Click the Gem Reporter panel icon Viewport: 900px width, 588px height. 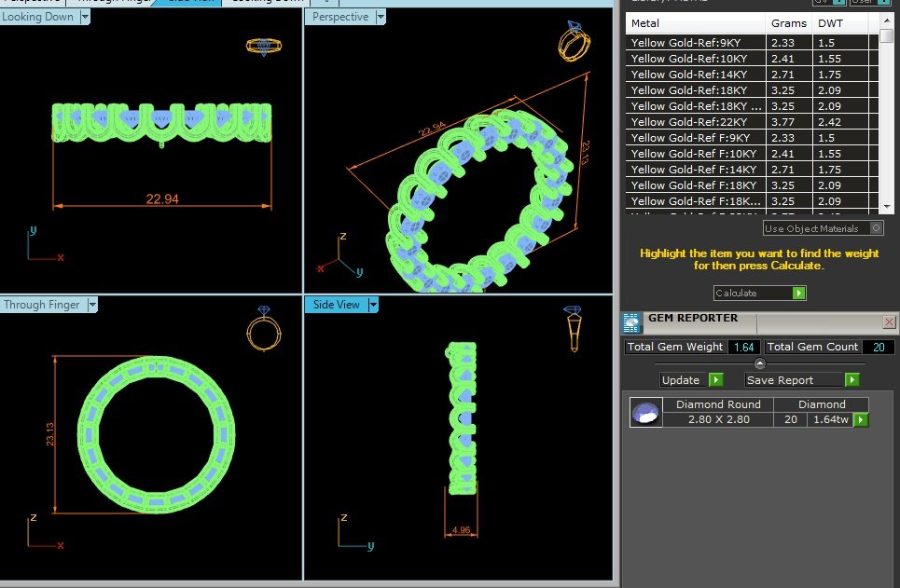pyautogui.click(x=631, y=323)
